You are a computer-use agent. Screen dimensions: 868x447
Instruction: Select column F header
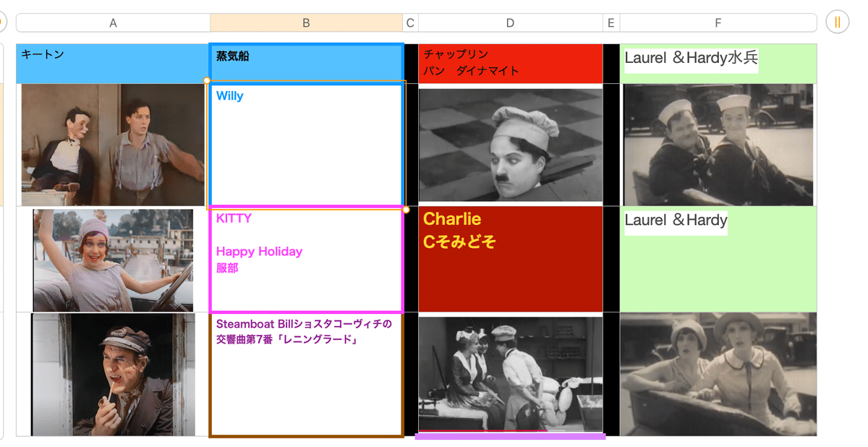click(x=718, y=23)
